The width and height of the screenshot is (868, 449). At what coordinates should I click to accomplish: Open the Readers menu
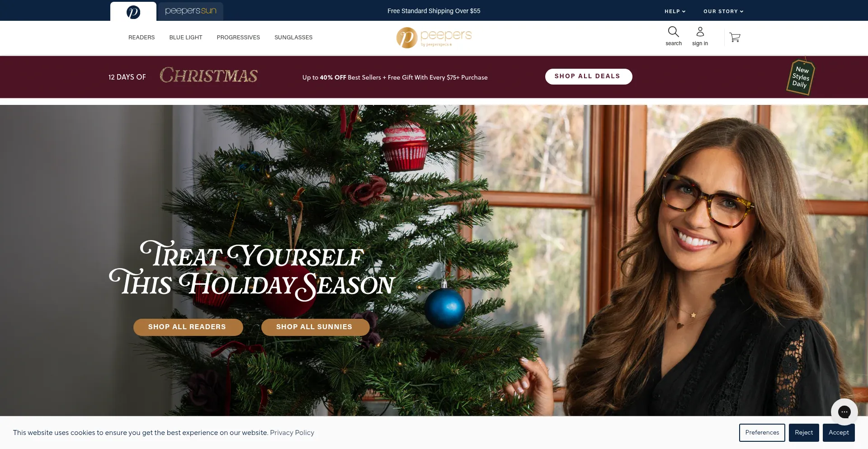click(x=142, y=38)
